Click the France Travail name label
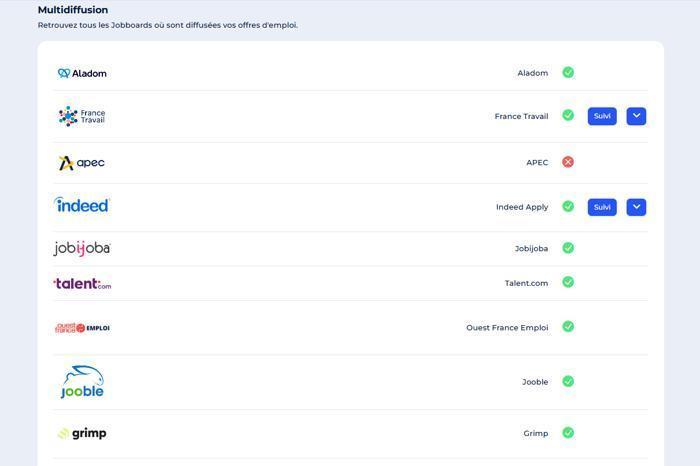Viewport: 700px width, 466px height. (521, 116)
